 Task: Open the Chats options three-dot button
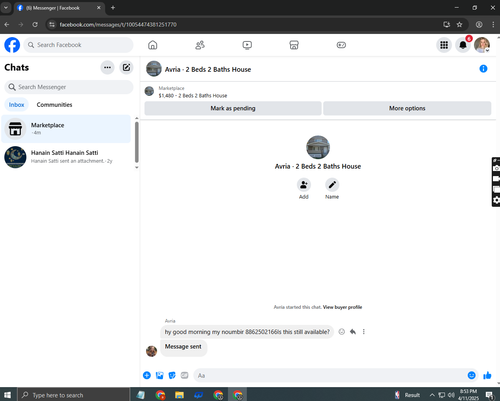tap(107, 67)
